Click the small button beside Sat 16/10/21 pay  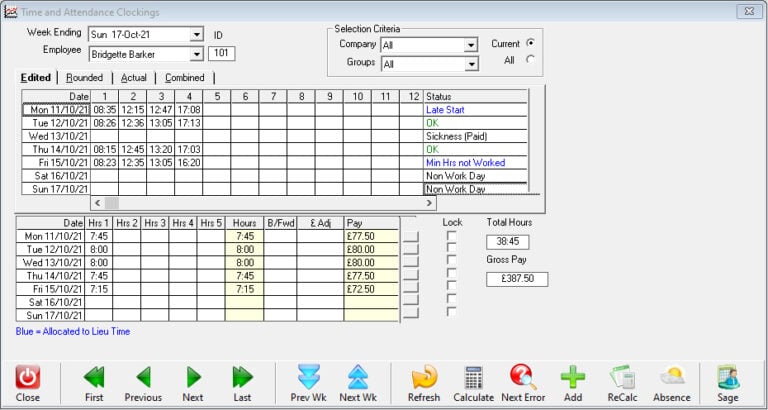pyautogui.click(x=411, y=300)
